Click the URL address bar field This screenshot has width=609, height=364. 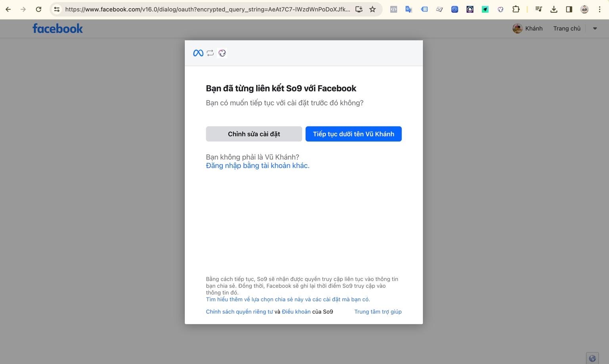point(207,9)
